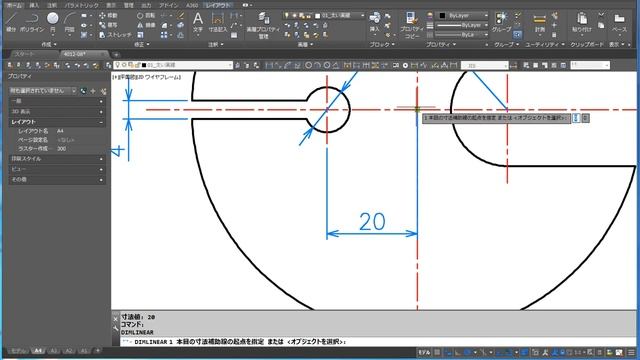Click the Array tool icon in Modify panel
Image resolution: width=640 pixels, height=360 pixels.
click(x=164, y=35)
